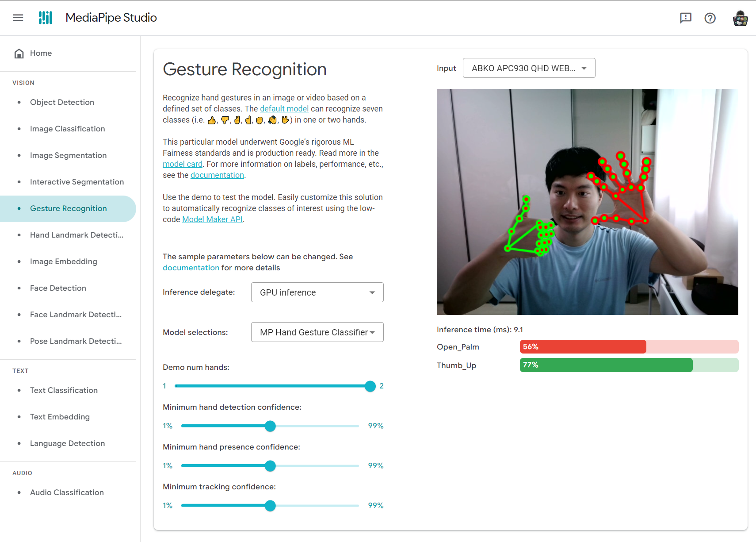Screen dimensions: 756x542
Task: Click the webcam video preview
Action: 587,202
